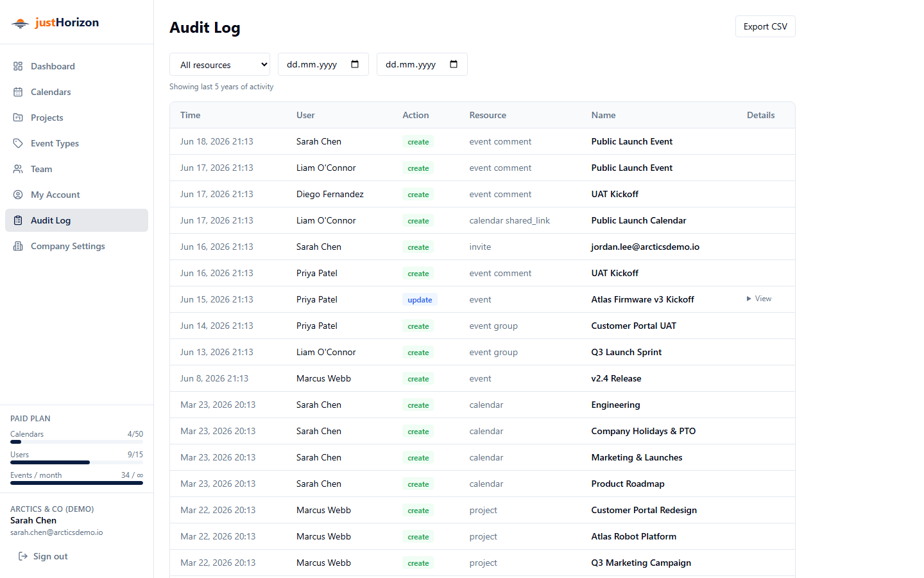
Task: Click the Jun 18, 2026 21:13 timestamp
Action: pyautogui.click(x=216, y=141)
